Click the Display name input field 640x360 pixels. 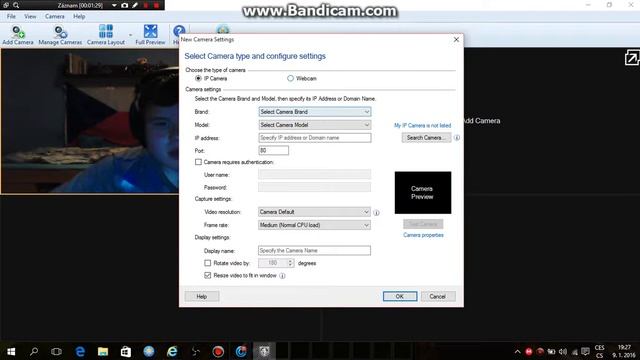pyautogui.click(x=314, y=251)
